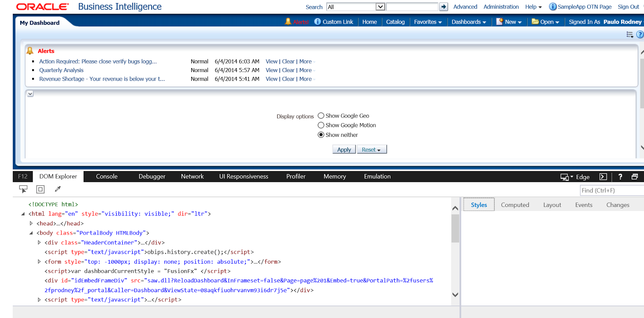
Task: Click the unpin developer tools icon
Action: click(x=635, y=177)
